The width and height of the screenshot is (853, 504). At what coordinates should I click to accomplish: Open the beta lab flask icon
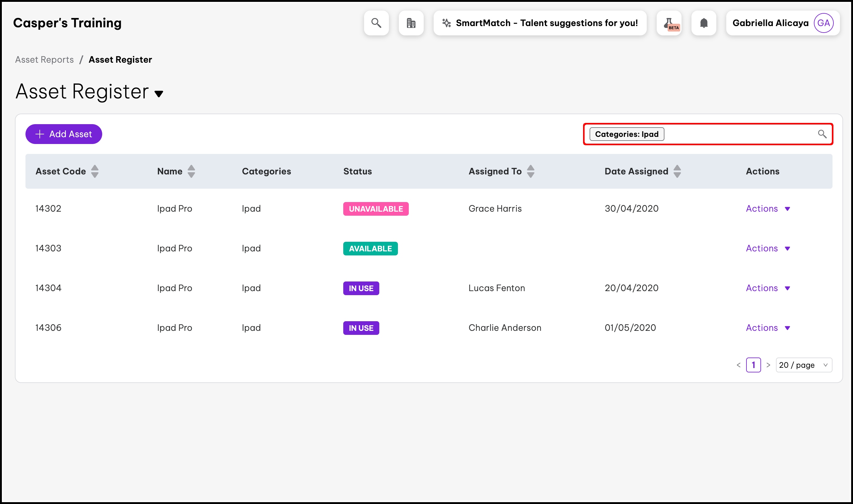[x=669, y=23]
